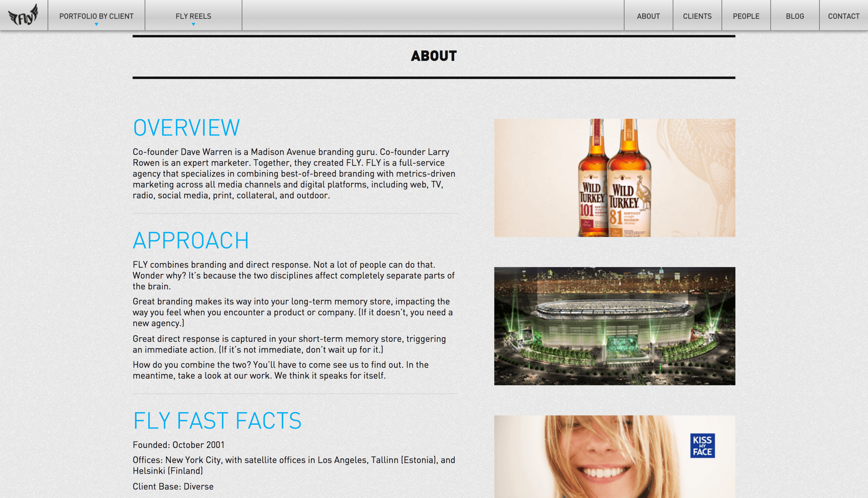Click the Kiss My Face blue logo
Viewport: 868px width, 498px height.
[x=702, y=446]
